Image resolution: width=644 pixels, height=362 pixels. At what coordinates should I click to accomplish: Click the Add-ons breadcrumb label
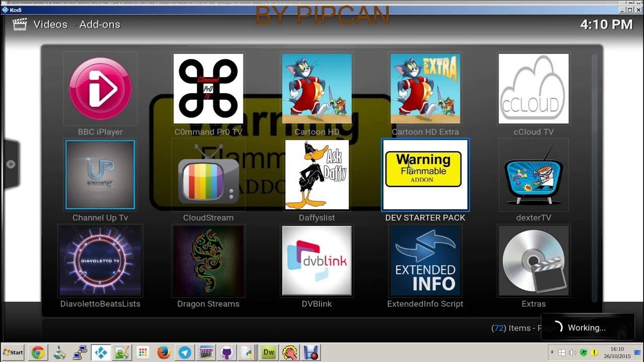click(100, 24)
